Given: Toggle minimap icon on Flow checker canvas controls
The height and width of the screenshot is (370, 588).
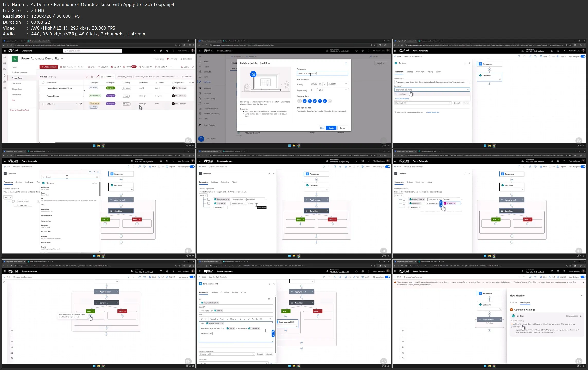Looking at the screenshot, I should 403,353.
